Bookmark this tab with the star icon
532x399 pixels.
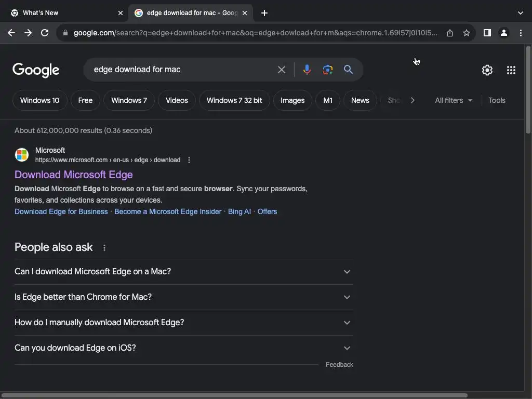pos(467,33)
